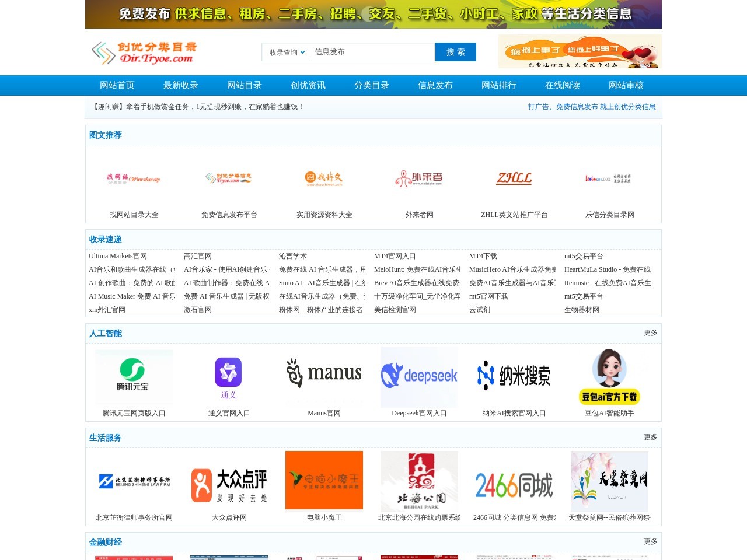
Task: Open the 分类目录 navigation item
Action: [x=372, y=85]
